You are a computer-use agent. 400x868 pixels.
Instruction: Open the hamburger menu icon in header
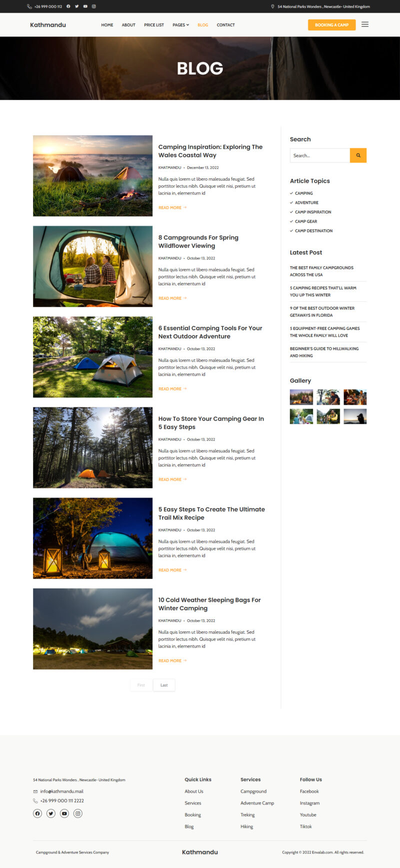click(x=365, y=25)
